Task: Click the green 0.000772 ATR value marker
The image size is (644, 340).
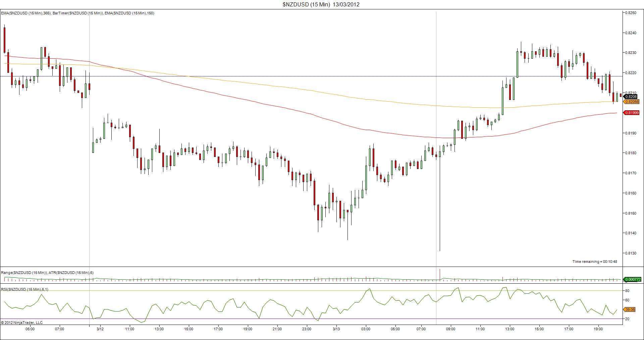Action: 633,279
